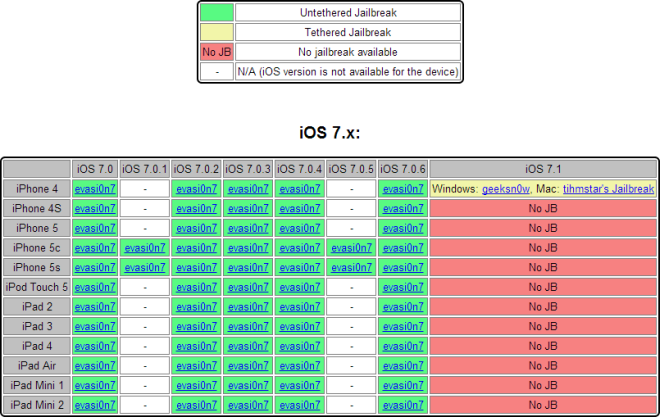
Task: Click the dash N/A legend cell
Action: 217,72
